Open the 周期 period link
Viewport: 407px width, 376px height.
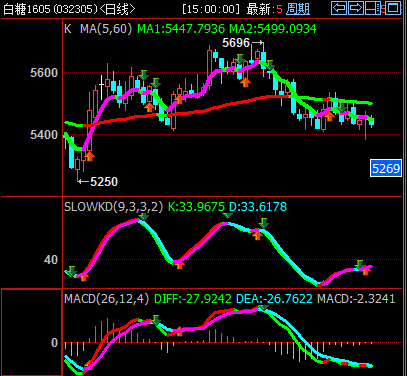click(x=298, y=9)
